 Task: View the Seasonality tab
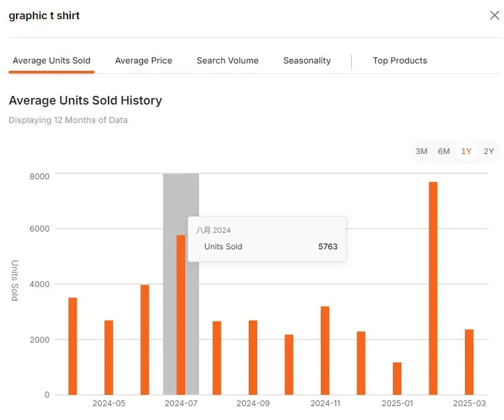click(x=307, y=60)
